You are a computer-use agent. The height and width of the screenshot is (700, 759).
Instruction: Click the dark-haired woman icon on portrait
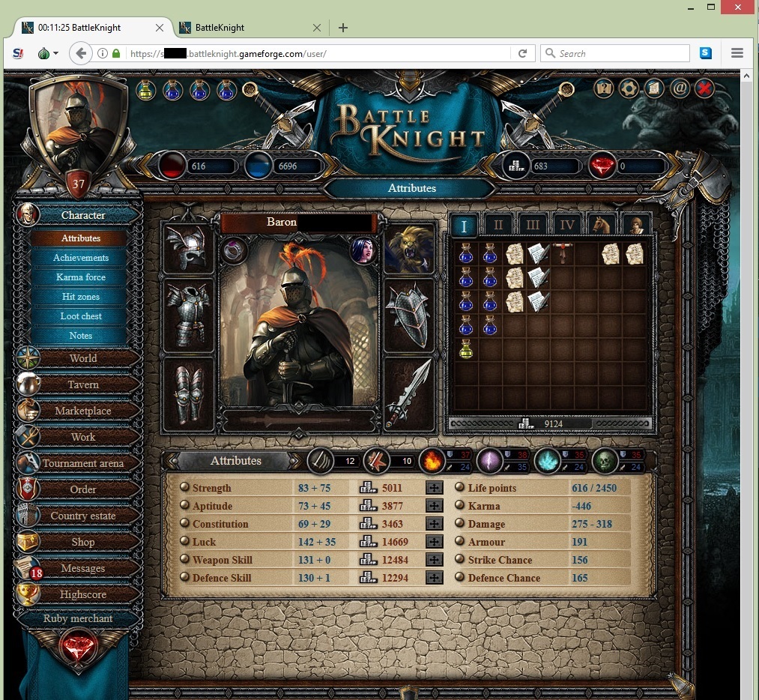click(x=363, y=250)
